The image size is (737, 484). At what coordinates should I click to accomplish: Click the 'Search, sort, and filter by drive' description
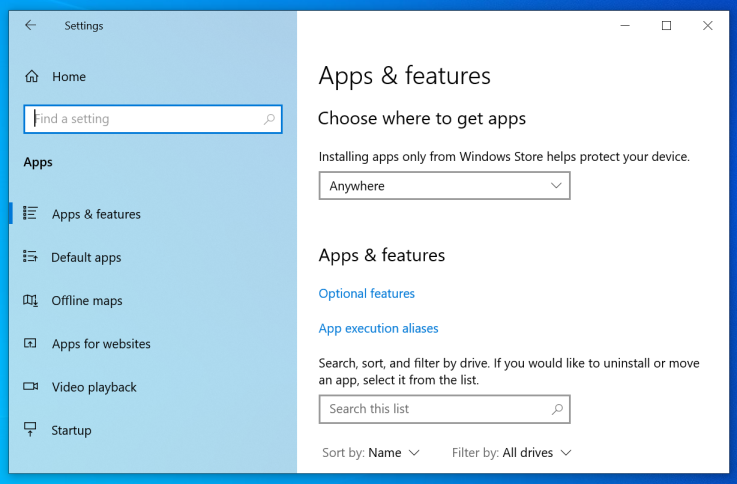(x=509, y=371)
